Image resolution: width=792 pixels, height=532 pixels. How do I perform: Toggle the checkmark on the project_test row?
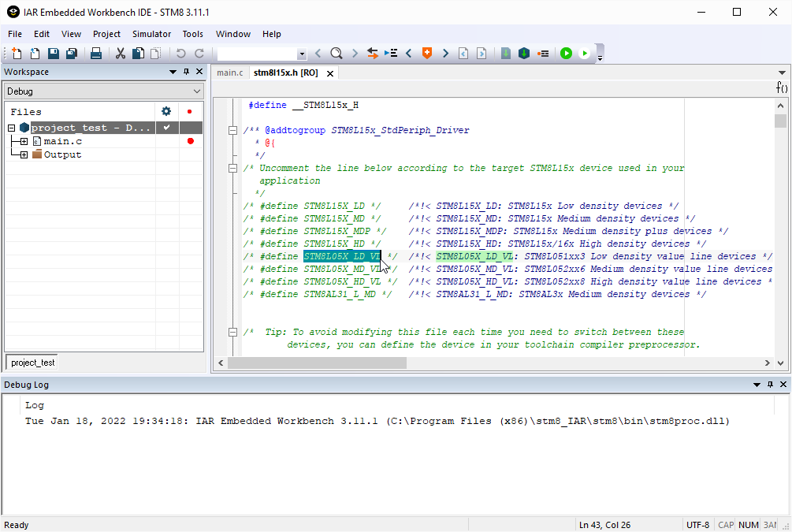tap(167, 128)
